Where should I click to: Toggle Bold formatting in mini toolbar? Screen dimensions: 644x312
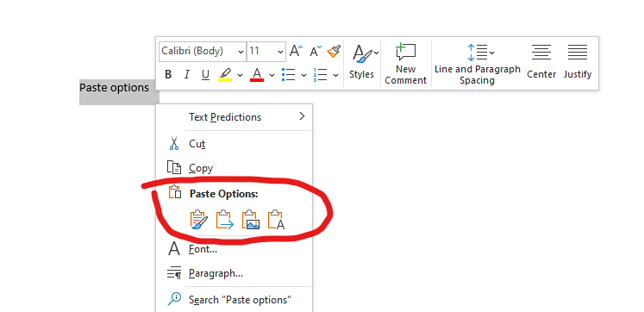(x=168, y=75)
